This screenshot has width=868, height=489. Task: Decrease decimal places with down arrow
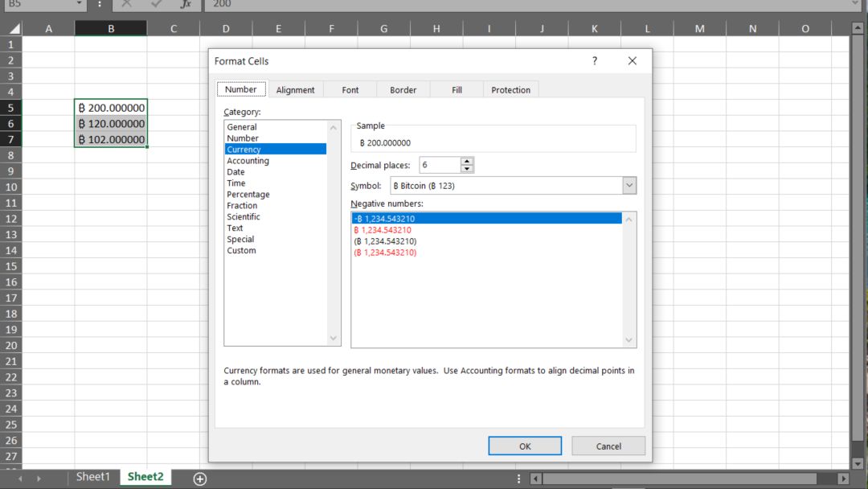(467, 168)
